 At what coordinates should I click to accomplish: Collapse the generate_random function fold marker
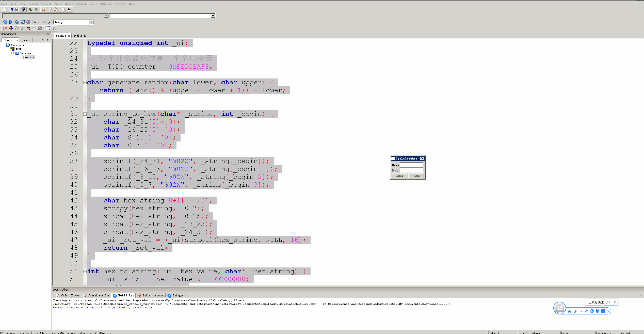85,82
